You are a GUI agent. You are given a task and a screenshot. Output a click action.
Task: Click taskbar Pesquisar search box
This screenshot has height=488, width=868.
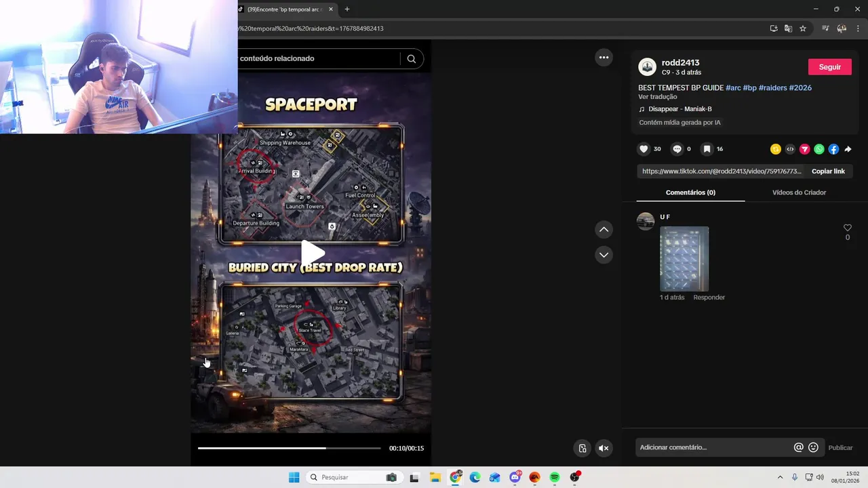353,477
